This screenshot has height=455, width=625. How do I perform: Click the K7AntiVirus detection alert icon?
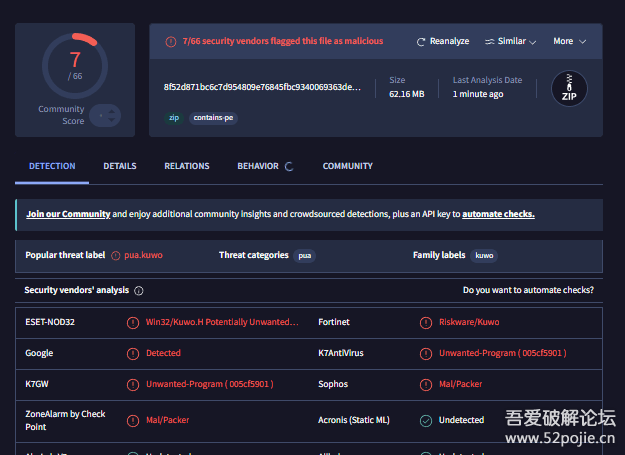(426, 353)
